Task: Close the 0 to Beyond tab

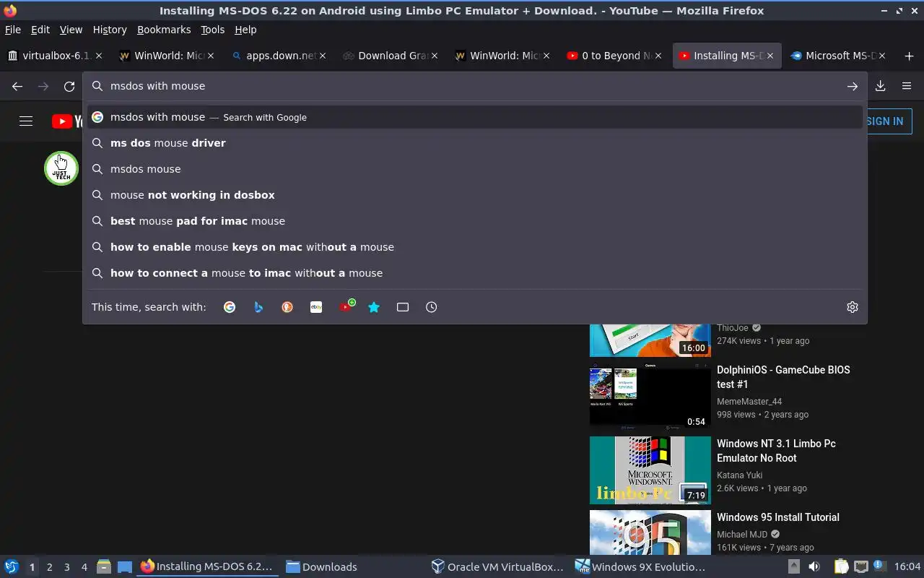Action: (x=658, y=56)
